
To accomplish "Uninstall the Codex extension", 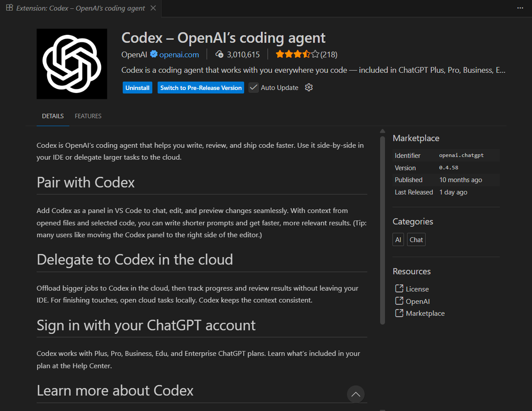I will click(x=137, y=88).
